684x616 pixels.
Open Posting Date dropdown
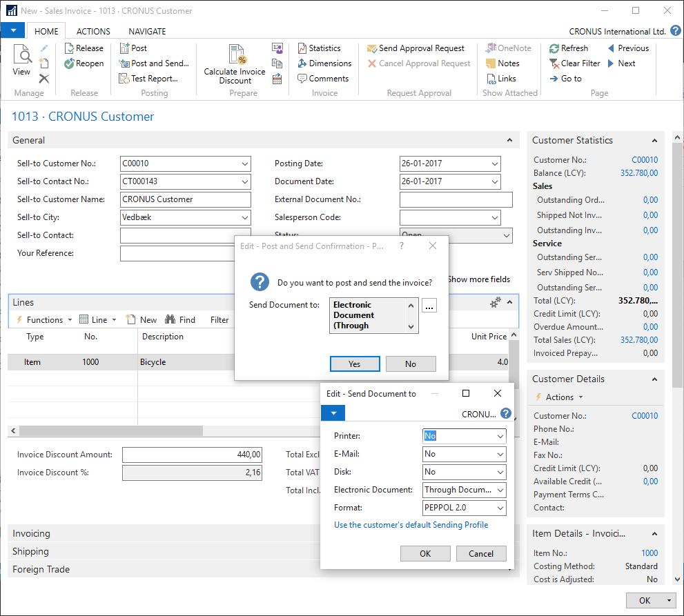point(495,164)
